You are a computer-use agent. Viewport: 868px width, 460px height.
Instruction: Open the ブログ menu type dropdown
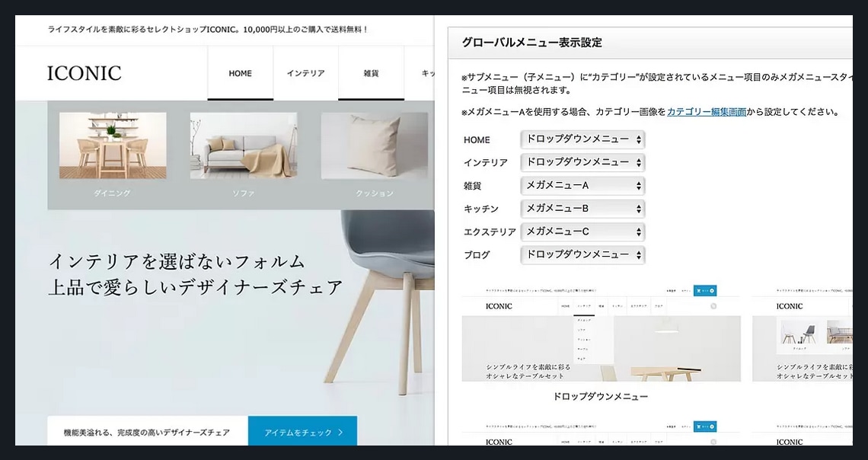pyautogui.click(x=582, y=254)
